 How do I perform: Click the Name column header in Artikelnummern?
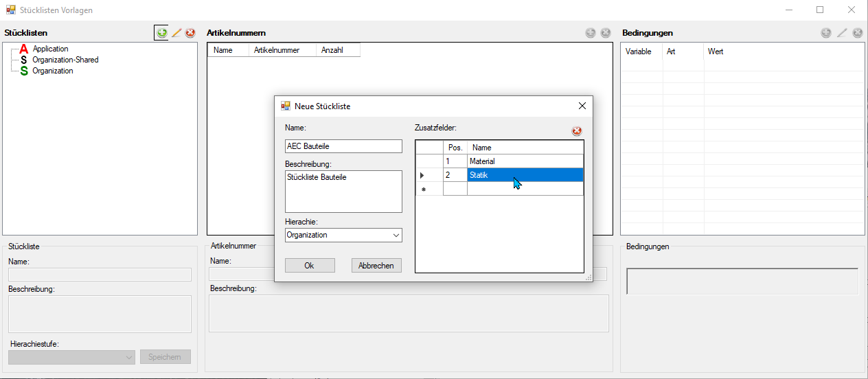[x=228, y=50]
